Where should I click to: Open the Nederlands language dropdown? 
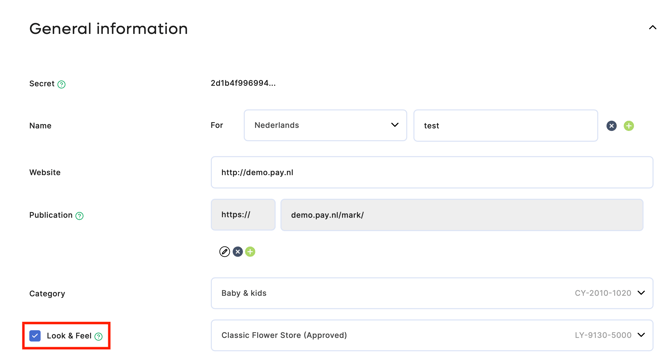point(325,125)
